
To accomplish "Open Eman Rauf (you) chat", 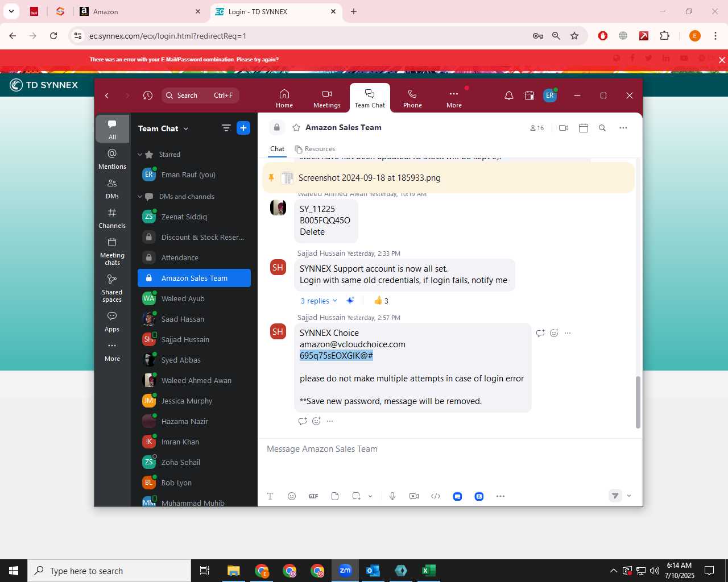I will tap(194, 175).
